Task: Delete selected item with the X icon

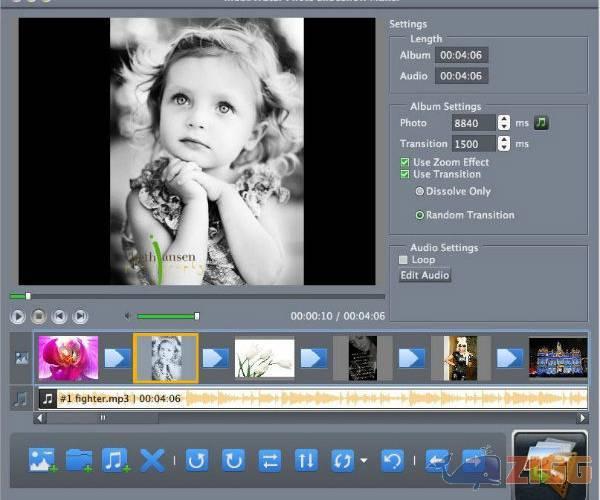Action: 152,460
